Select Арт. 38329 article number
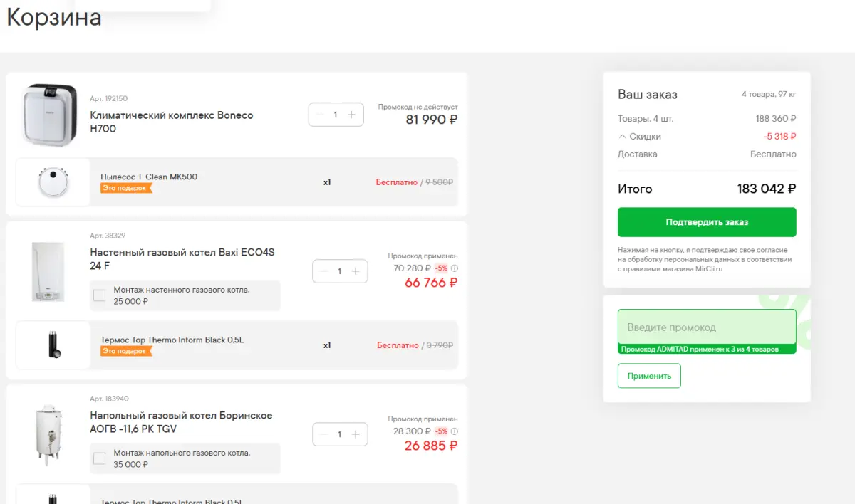This screenshot has height=504, width=855. click(x=108, y=235)
